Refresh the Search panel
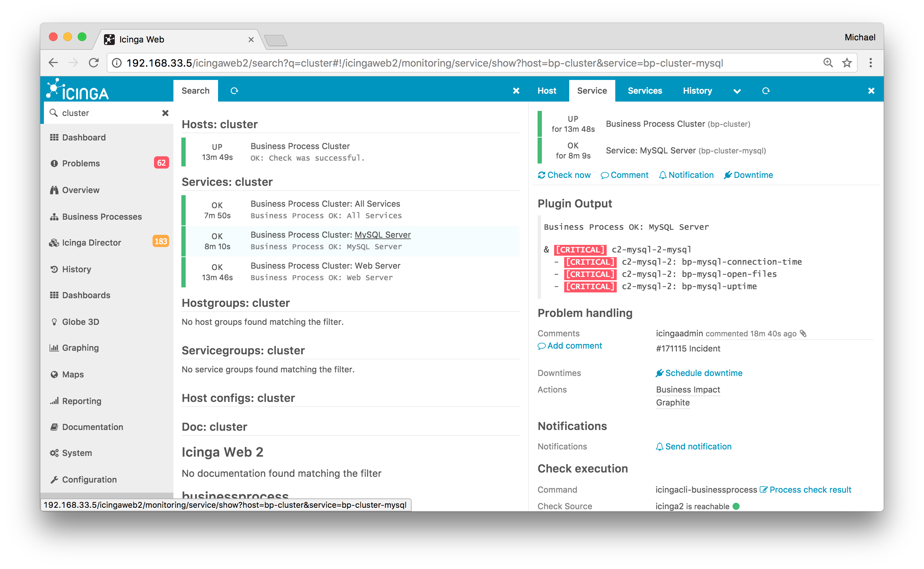This screenshot has width=924, height=569. [x=234, y=91]
